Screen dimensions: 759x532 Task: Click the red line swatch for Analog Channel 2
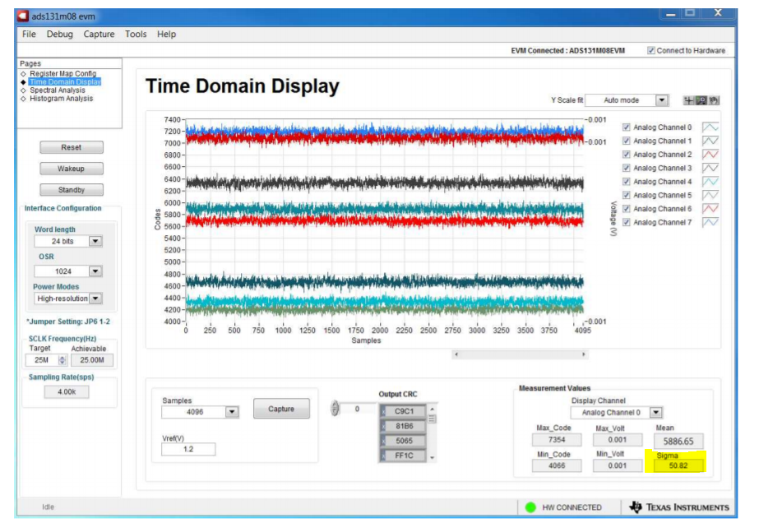(x=711, y=154)
